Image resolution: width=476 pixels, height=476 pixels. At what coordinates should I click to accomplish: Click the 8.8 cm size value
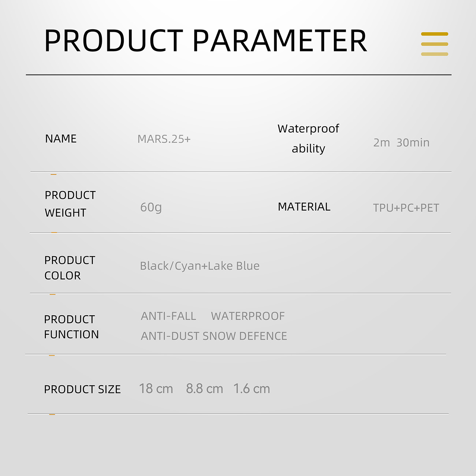tap(204, 389)
